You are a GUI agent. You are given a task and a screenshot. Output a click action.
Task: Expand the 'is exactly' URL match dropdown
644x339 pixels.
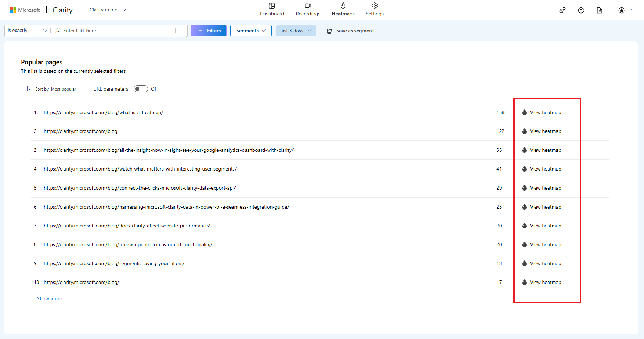pyautogui.click(x=27, y=31)
